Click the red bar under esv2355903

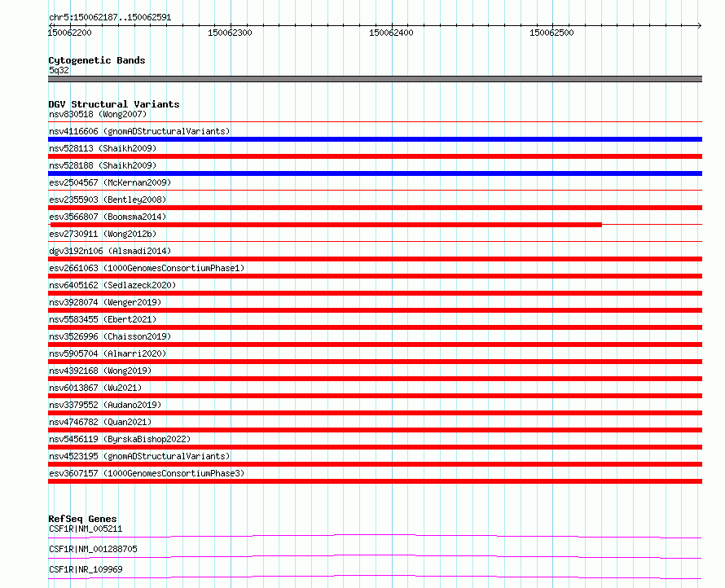pos(375,208)
